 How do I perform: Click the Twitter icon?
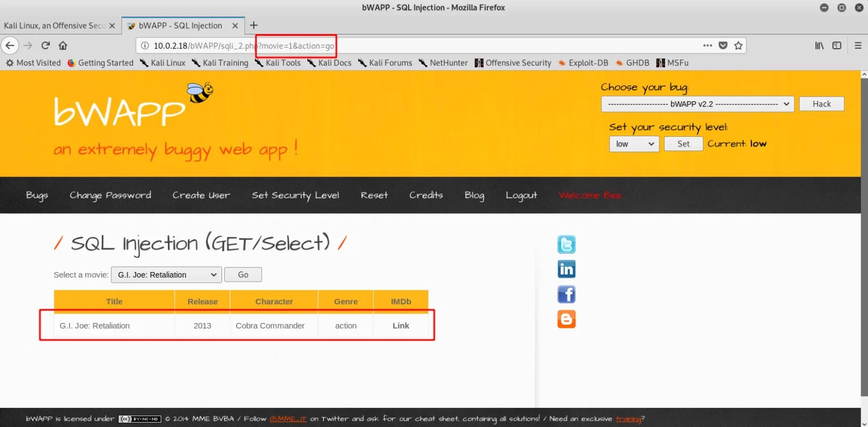[x=566, y=245]
